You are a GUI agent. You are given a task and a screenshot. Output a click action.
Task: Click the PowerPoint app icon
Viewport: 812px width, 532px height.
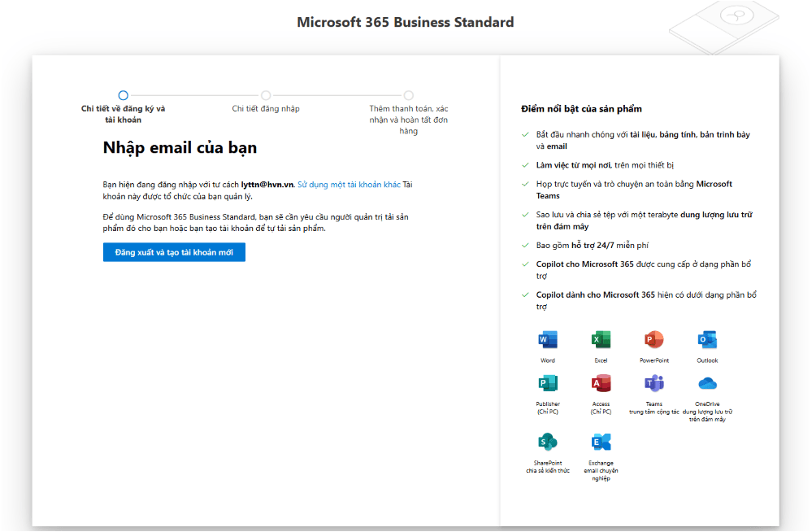click(x=654, y=340)
